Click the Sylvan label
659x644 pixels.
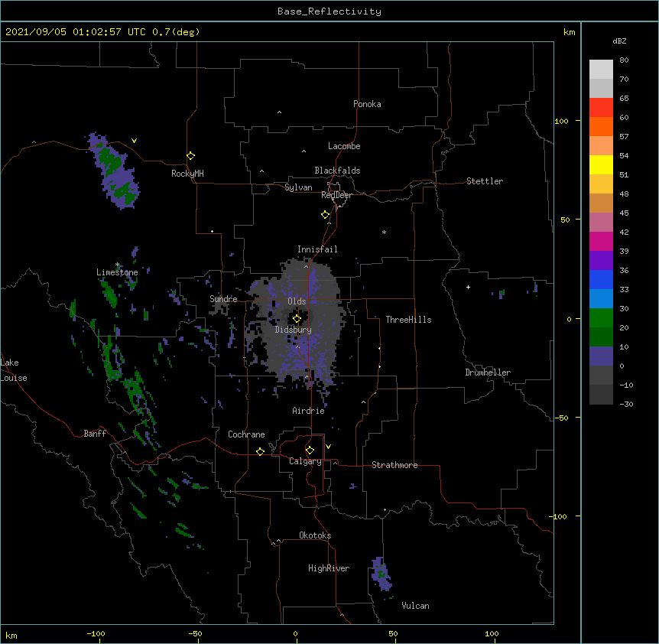coord(298,187)
